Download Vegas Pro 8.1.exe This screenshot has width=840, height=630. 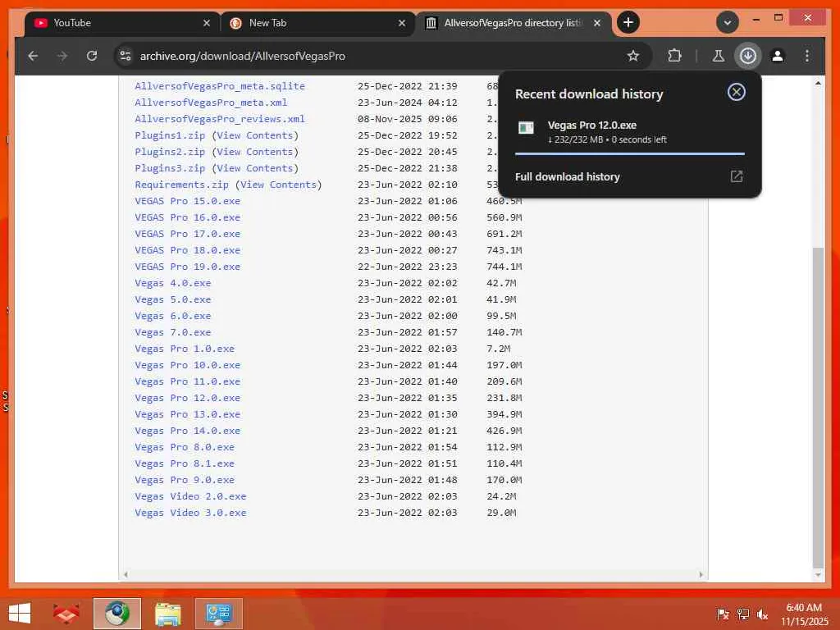[185, 464]
